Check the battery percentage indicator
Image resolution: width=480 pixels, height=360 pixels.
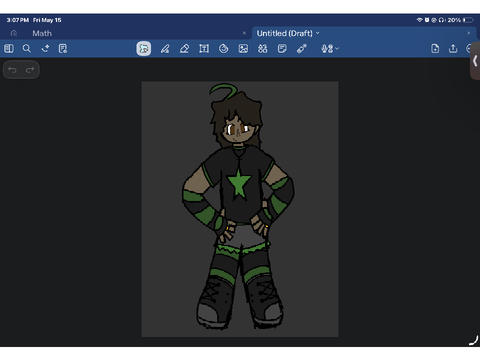tap(454, 20)
